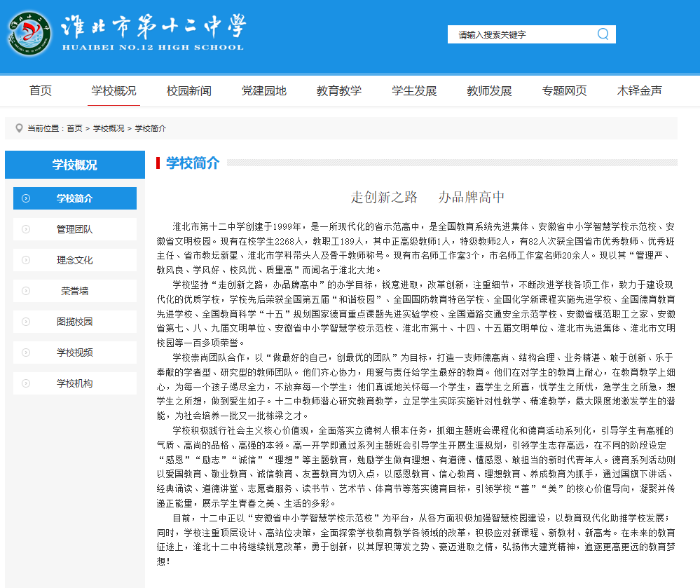Click the article title 走创新之路 办品牌高中

[x=427, y=197]
